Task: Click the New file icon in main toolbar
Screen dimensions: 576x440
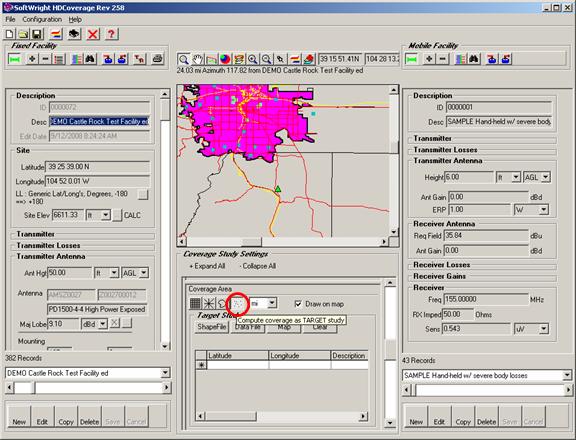Action: click(10, 35)
